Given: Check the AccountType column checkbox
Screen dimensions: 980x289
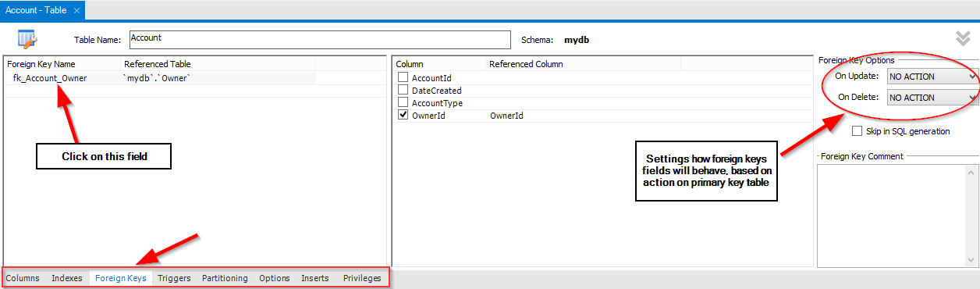Looking at the screenshot, I should click(403, 102).
